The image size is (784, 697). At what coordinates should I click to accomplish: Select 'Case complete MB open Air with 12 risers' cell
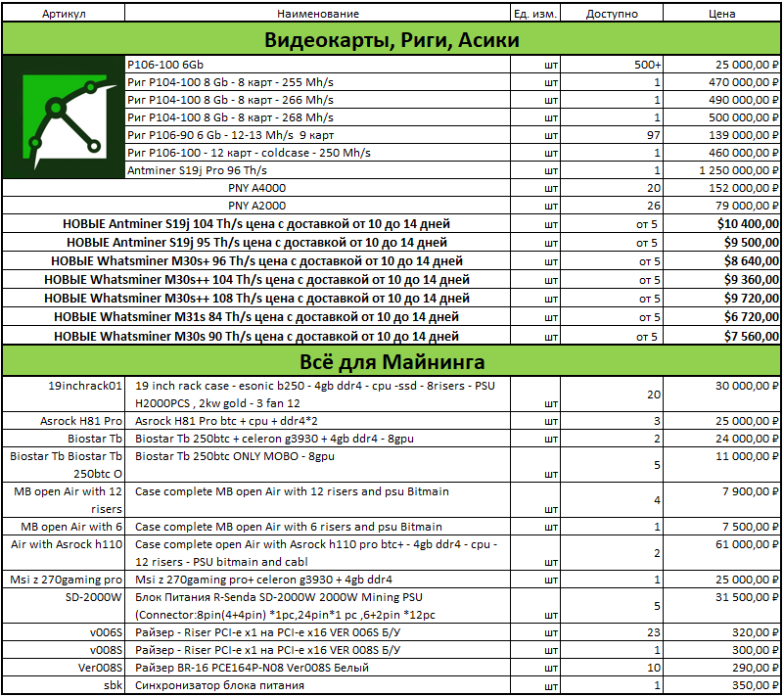317,499
